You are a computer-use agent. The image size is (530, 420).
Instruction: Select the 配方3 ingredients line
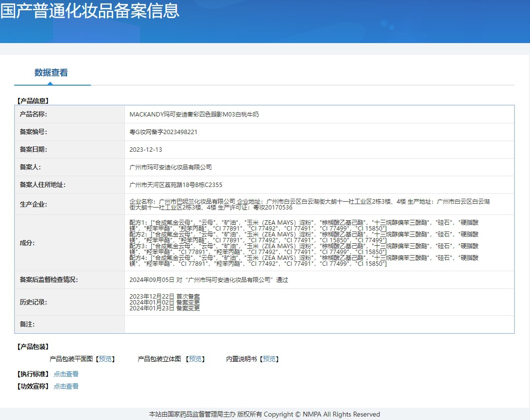304,249
